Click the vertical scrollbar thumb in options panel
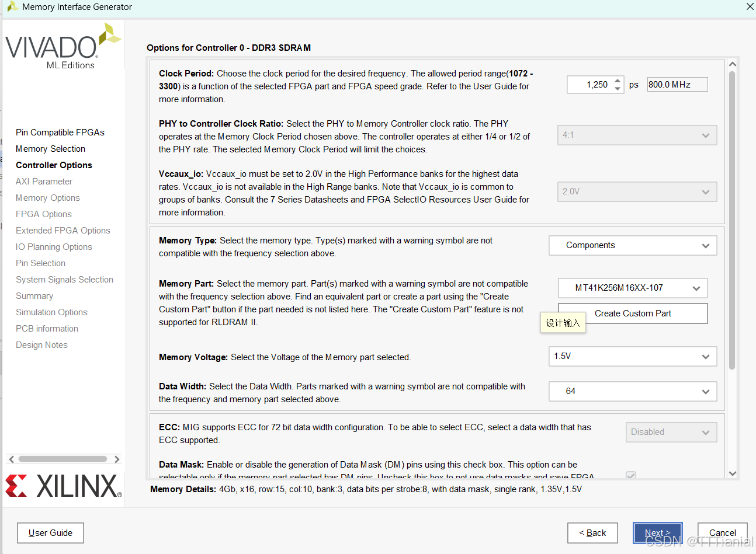Image resolution: width=756 pixels, height=554 pixels. point(733,220)
